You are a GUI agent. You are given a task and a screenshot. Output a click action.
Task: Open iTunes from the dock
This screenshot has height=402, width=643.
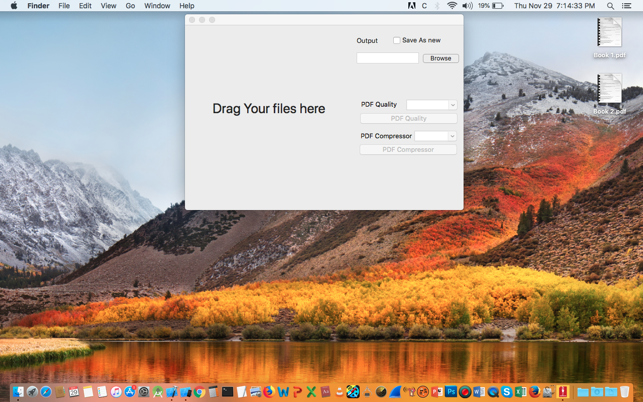click(x=116, y=392)
